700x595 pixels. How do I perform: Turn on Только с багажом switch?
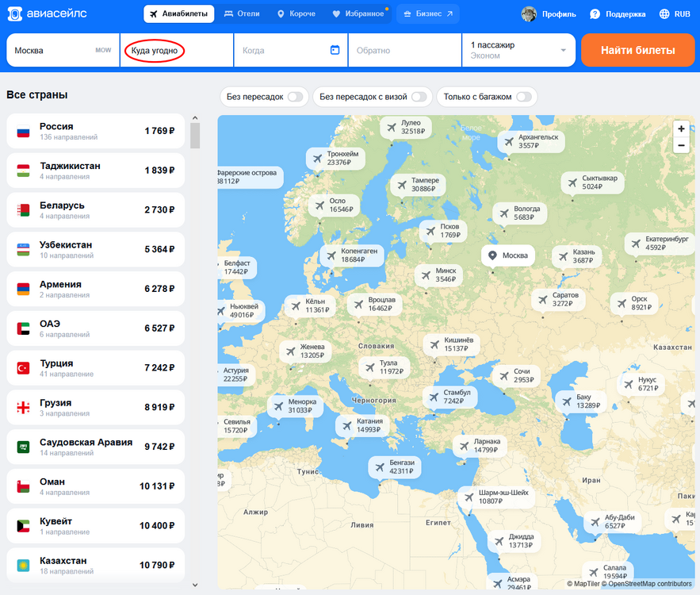(523, 97)
